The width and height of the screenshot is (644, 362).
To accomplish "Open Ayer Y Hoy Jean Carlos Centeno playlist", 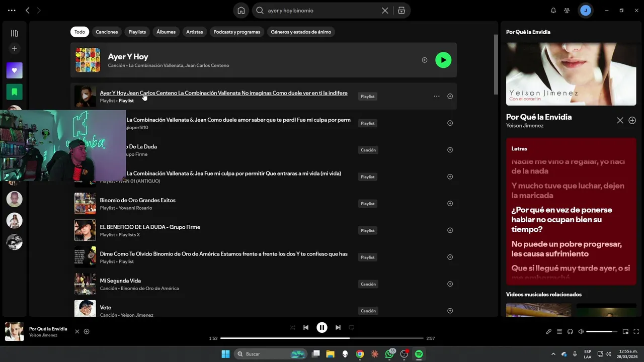I will (x=223, y=93).
